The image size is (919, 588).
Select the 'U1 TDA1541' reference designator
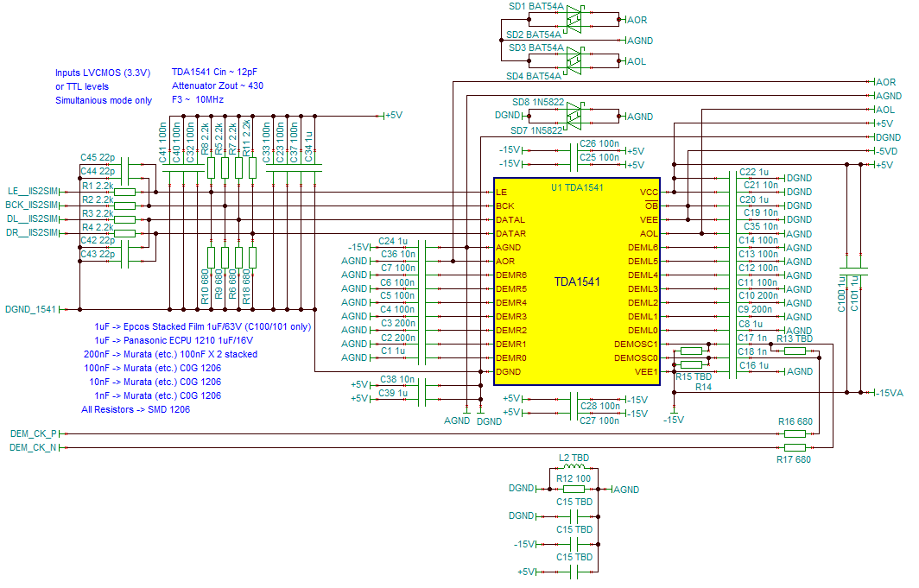[x=577, y=187]
